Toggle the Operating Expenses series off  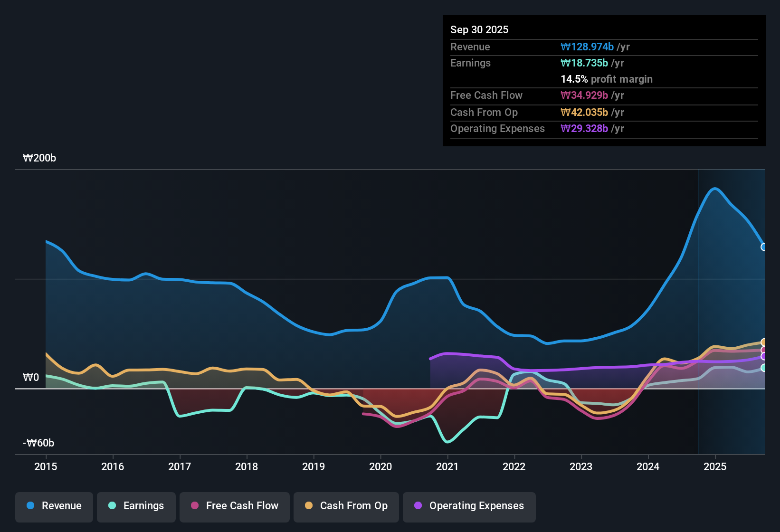469,506
